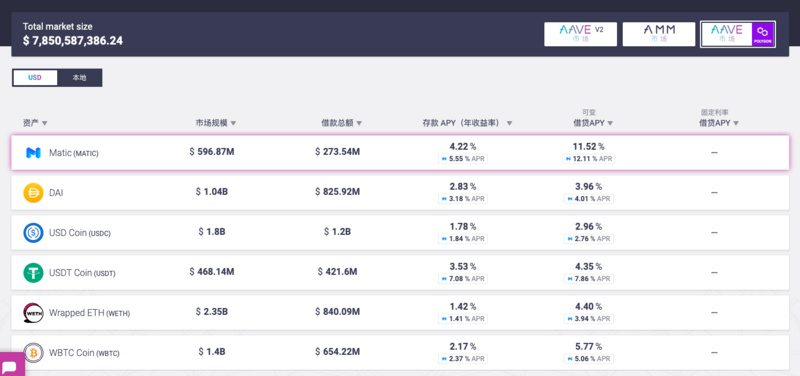Select the AMM market tab

click(659, 34)
